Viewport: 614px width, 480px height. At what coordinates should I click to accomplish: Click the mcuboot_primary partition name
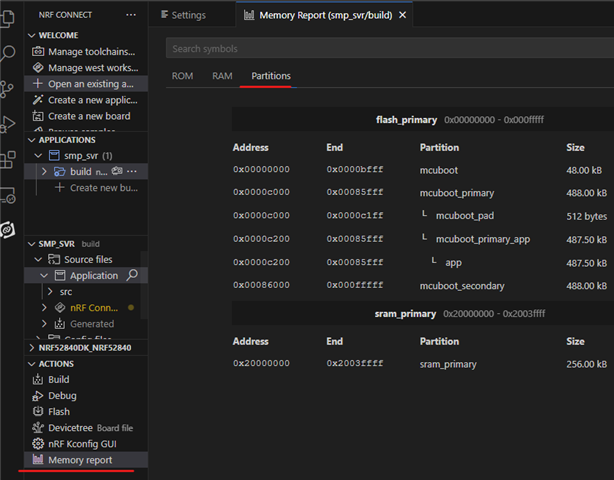tap(457, 193)
